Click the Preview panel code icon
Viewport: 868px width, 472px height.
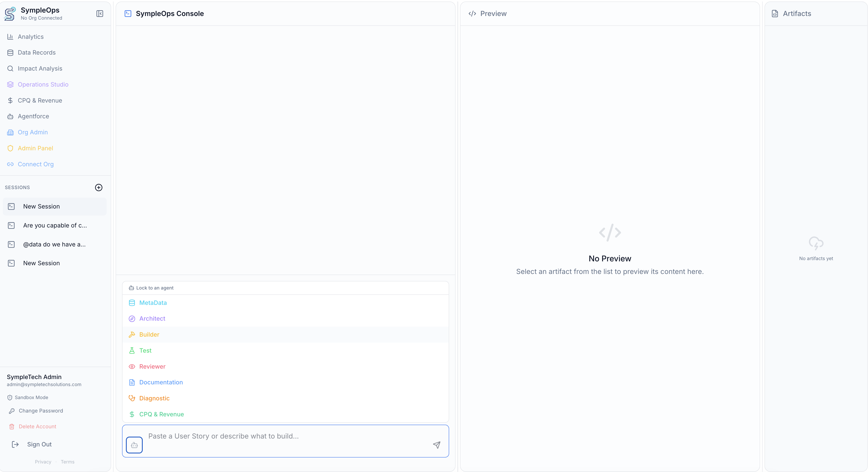pos(472,13)
